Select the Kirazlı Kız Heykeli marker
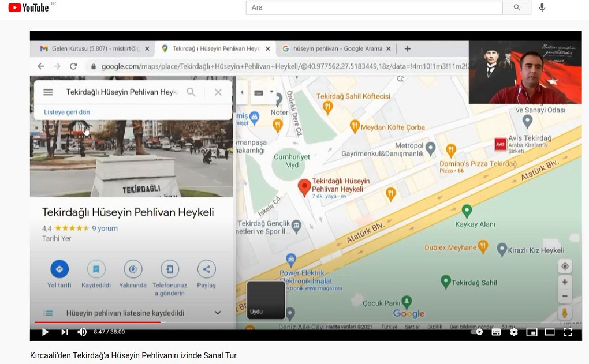 click(502, 250)
